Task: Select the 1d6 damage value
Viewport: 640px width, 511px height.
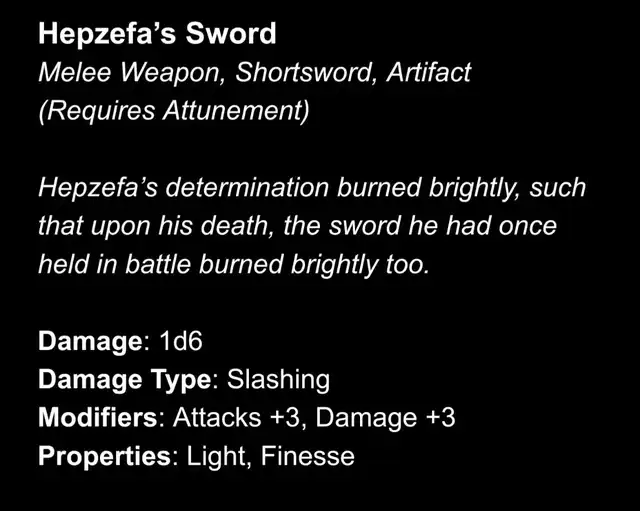Action: point(181,341)
